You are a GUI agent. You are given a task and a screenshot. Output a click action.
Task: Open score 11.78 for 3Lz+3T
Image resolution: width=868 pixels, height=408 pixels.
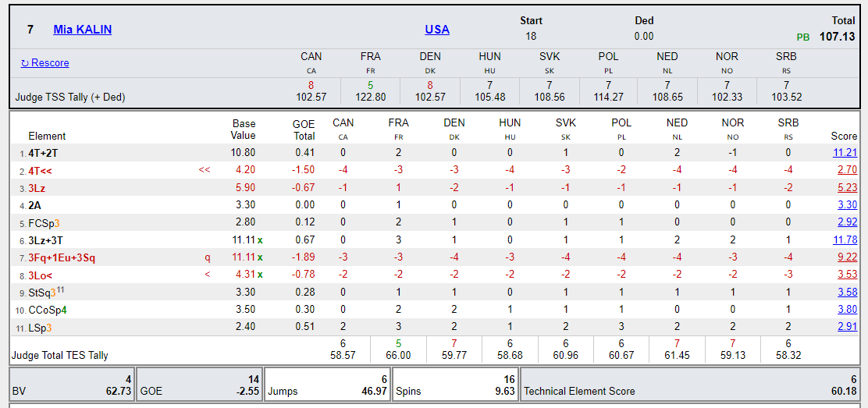click(x=844, y=240)
